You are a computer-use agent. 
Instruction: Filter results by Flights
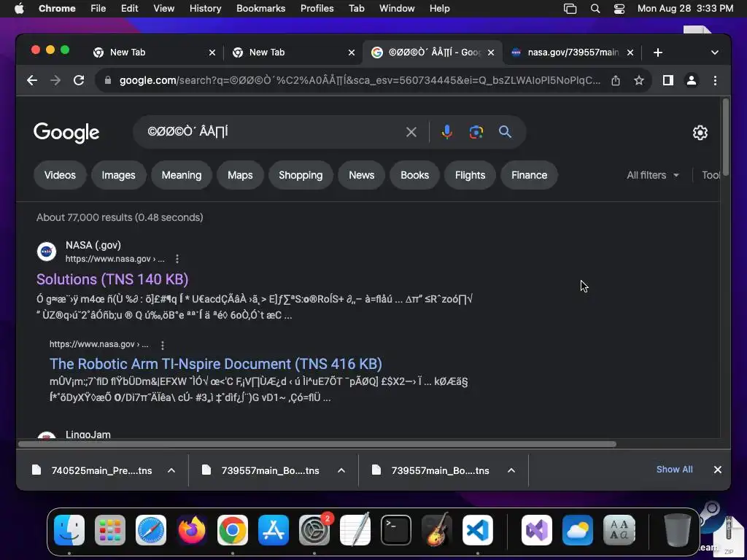pos(470,175)
